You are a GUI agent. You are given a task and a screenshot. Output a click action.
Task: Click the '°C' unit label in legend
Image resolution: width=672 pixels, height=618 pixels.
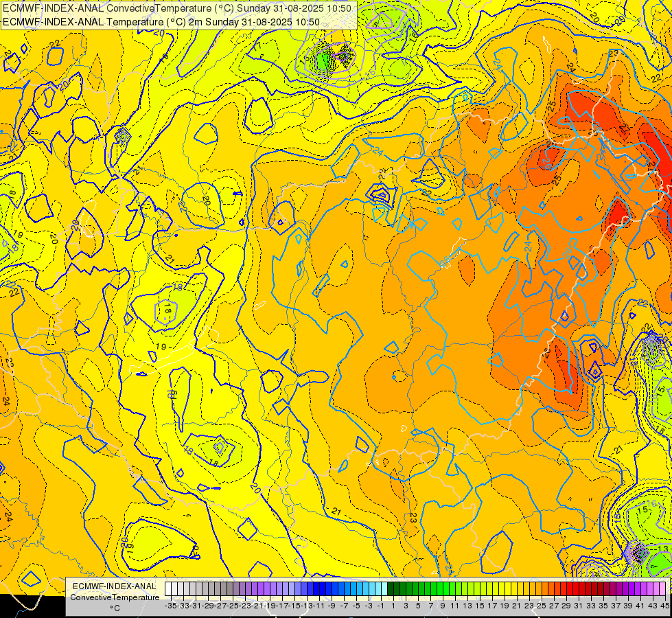click(115, 608)
